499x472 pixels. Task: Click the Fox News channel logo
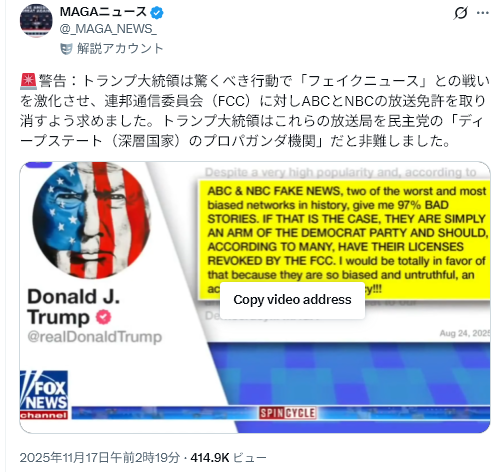[44, 395]
